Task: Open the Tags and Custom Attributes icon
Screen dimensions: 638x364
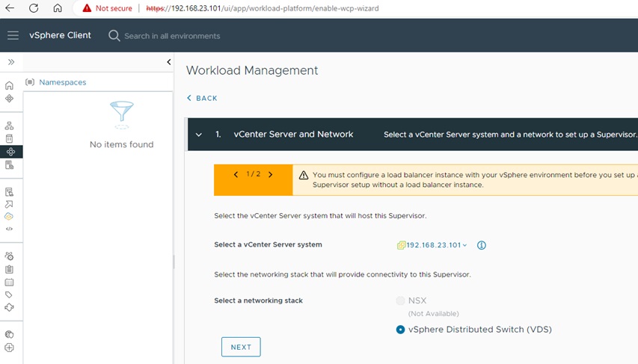Action: click(9, 295)
